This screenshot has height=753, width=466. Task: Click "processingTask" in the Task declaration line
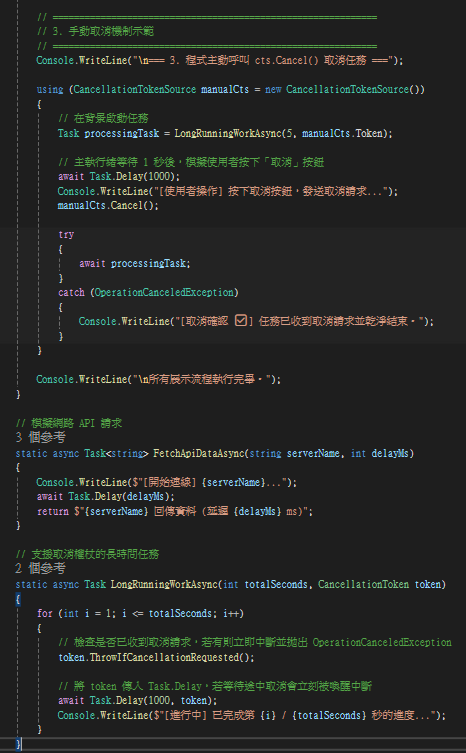[122, 134]
